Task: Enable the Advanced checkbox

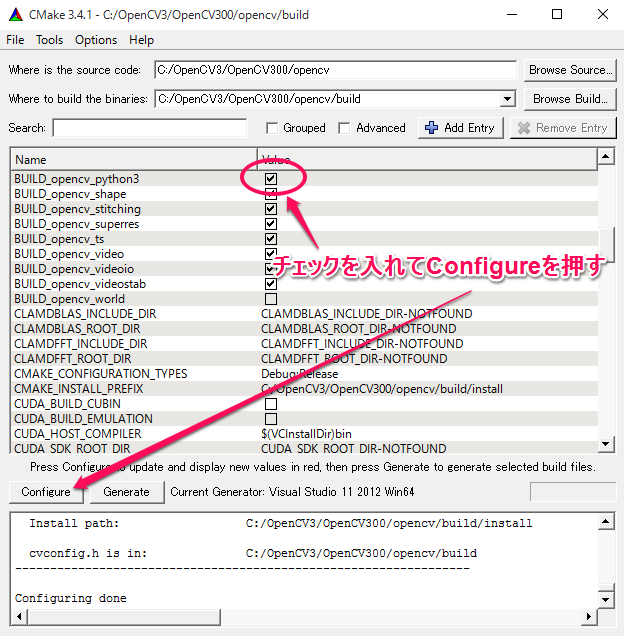Action: tap(344, 128)
